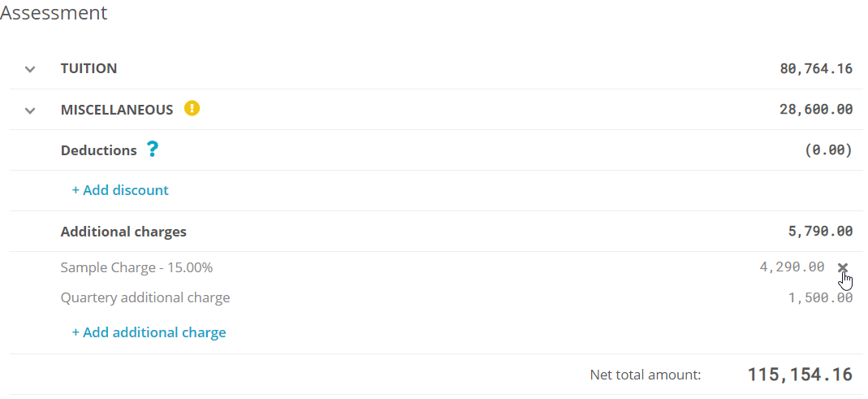Remove the Sample Charge with the X icon

[843, 267]
